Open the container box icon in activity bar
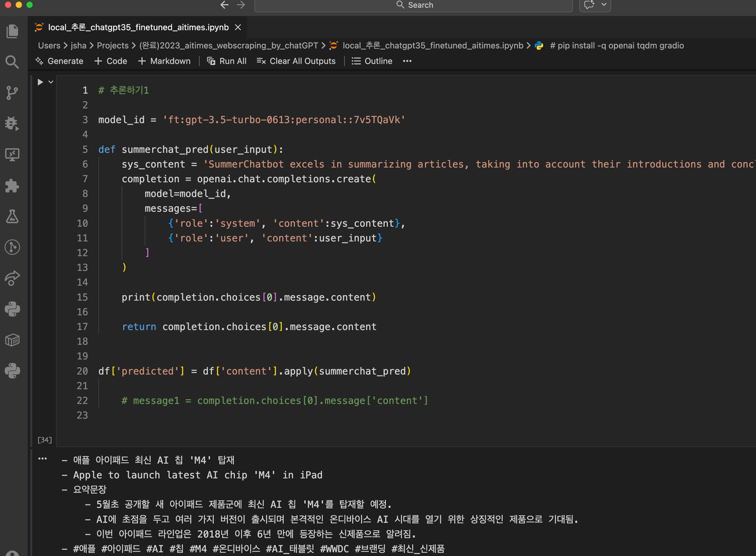Viewport: 756px width, 556px height. 12,340
